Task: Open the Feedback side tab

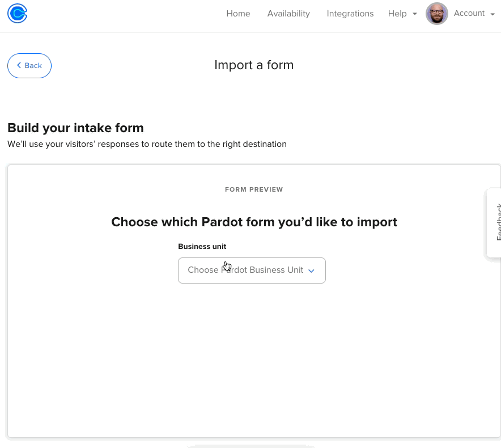Action: click(x=495, y=223)
